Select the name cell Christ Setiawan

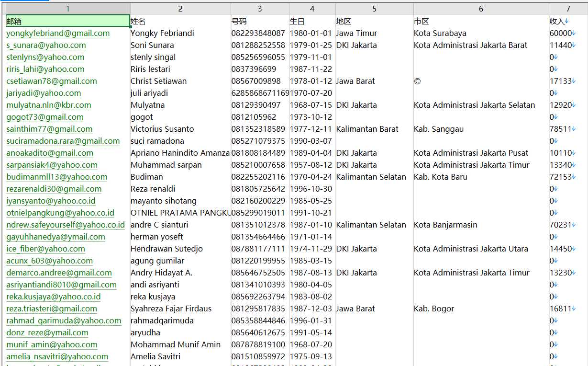pos(180,81)
